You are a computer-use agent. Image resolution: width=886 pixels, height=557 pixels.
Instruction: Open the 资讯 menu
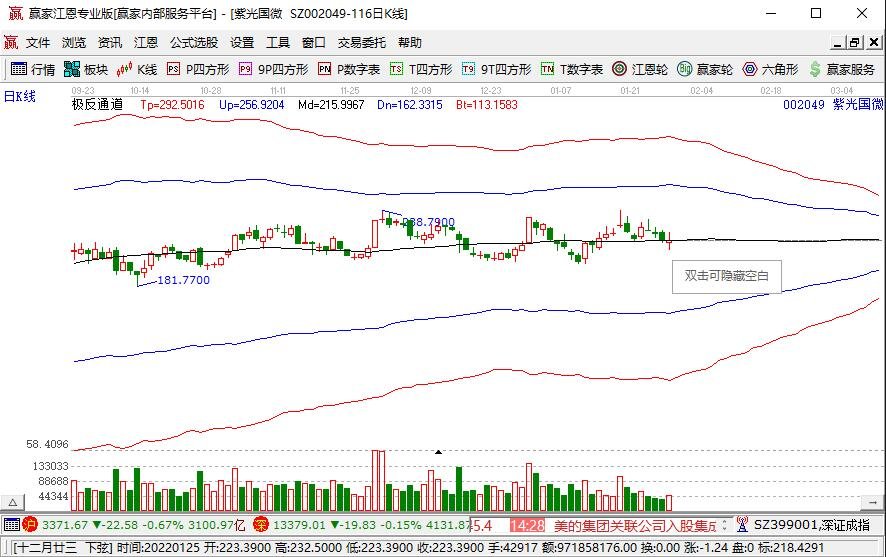point(110,42)
